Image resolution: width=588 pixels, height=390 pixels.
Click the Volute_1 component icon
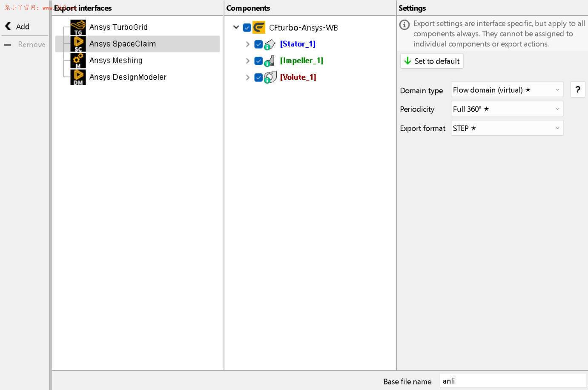tap(270, 78)
